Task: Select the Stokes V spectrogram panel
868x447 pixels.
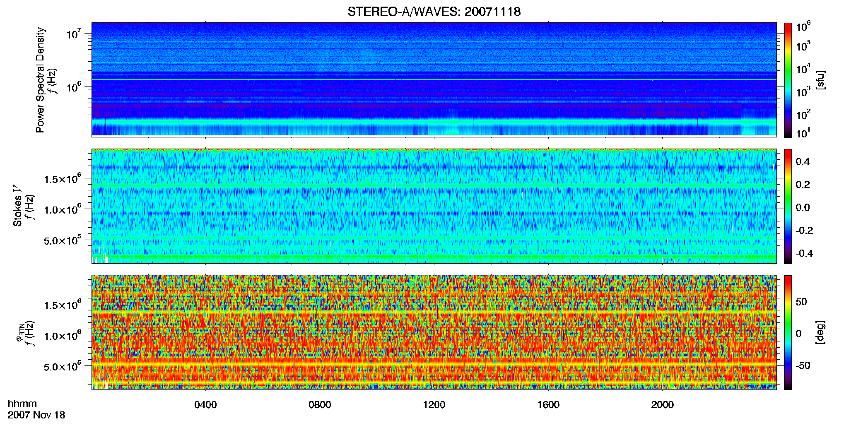Action: (434, 206)
